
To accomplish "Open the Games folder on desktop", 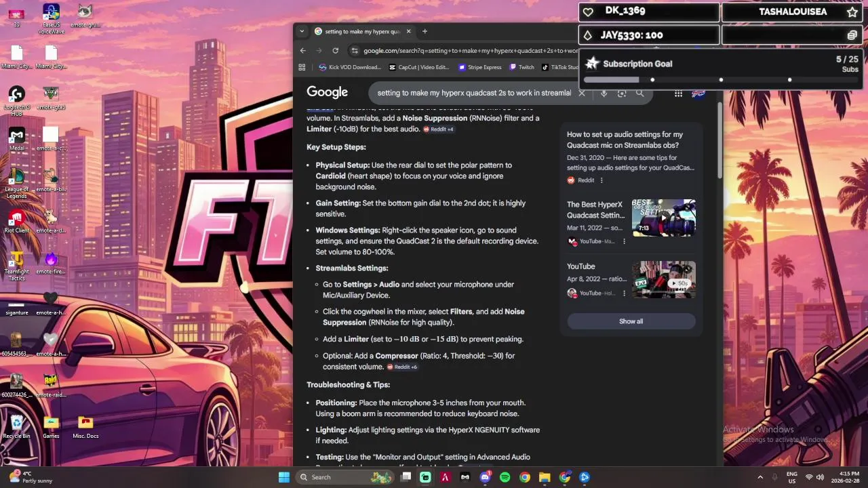I will [x=51, y=427].
